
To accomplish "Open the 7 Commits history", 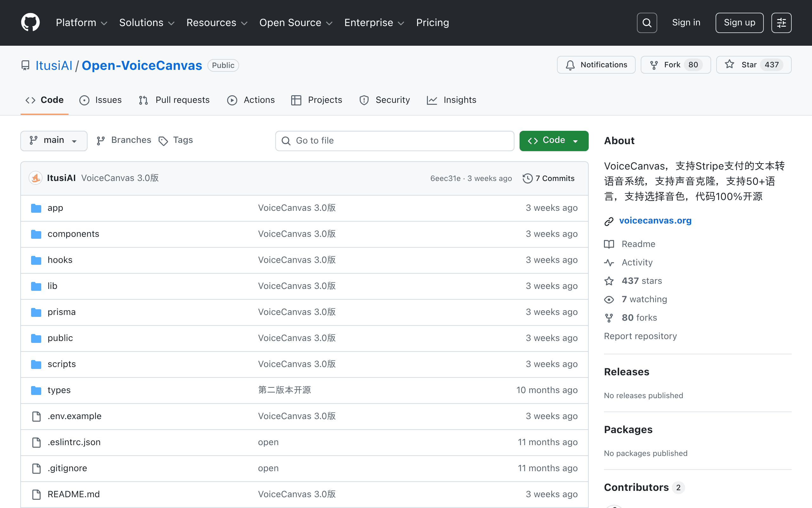I will (549, 178).
